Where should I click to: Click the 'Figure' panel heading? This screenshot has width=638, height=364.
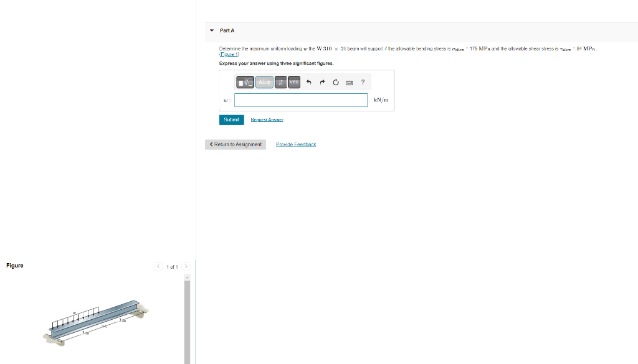pos(15,266)
